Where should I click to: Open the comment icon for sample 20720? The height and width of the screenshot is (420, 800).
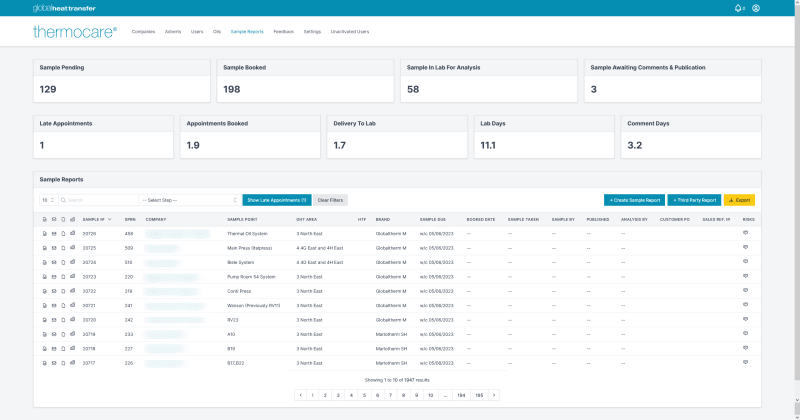pos(745,319)
